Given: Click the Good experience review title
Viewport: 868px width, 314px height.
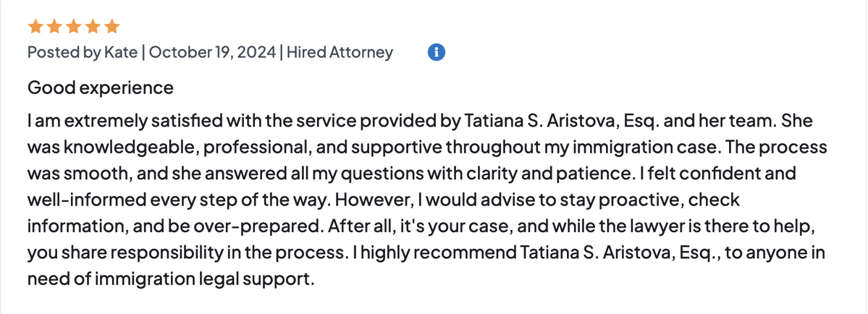Looking at the screenshot, I should pos(100,88).
